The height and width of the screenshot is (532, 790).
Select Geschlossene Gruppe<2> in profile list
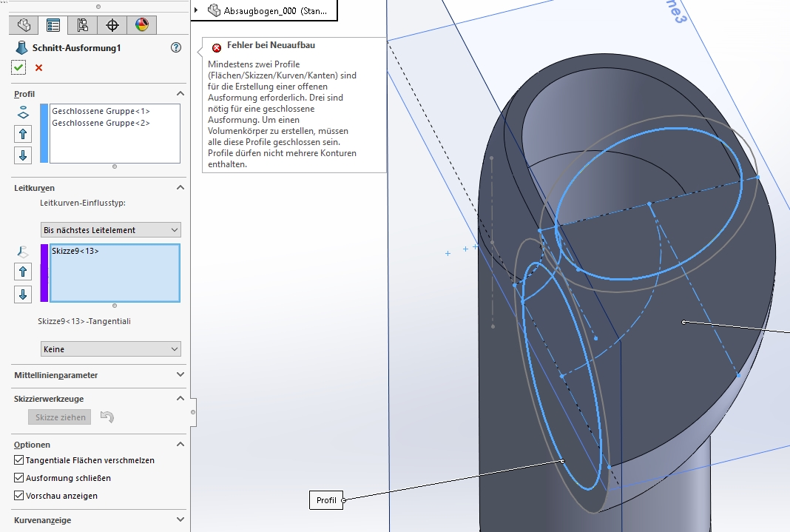(x=101, y=123)
